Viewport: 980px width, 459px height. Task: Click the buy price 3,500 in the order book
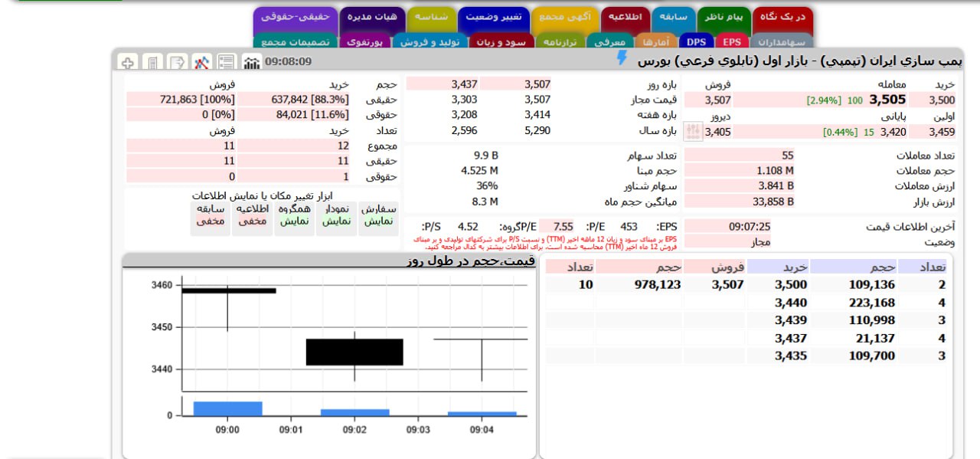[x=791, y=284]
